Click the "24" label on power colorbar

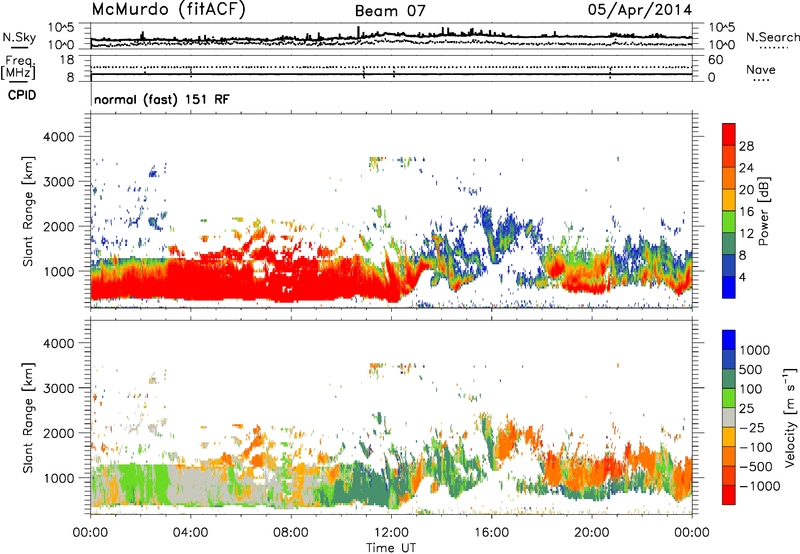click(746, 168)
